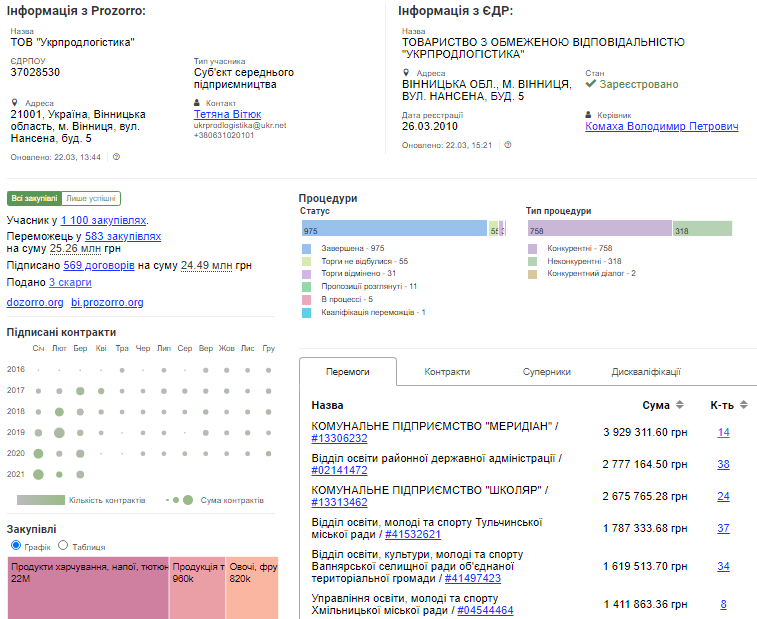The height and width of the screenshot is (619, 757).
Task: Open count 14 for МЕРИДІАН row
Action: [x=723, y=432]
